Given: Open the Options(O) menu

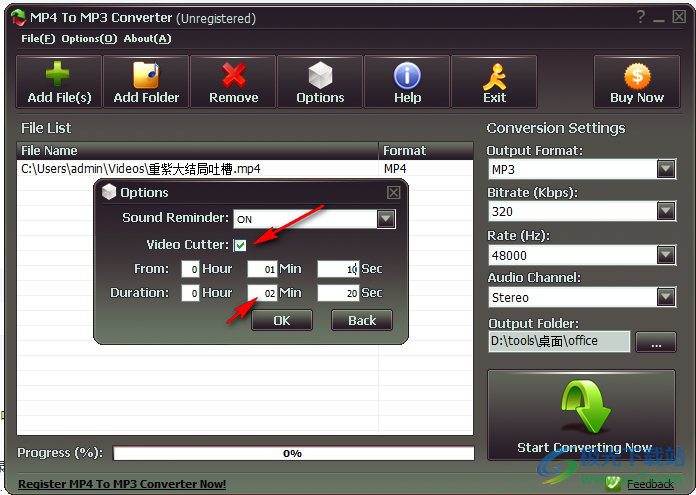Looking at the screenshot, I should pyautogui.click(x=89, y=39).
